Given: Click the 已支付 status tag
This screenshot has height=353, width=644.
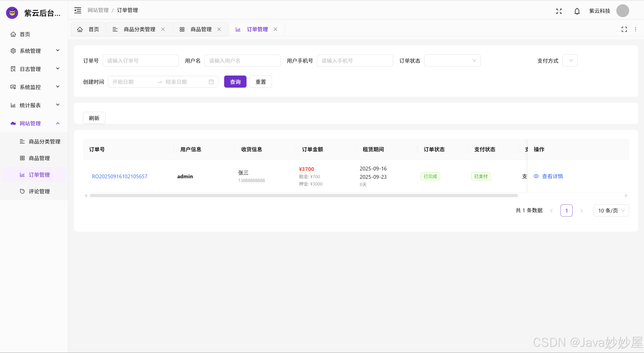Looking at the screenshot, I should [x=481, y=176].
